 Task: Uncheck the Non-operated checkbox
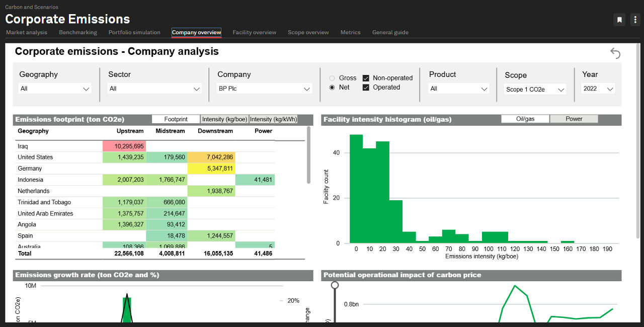coord(366,78)
